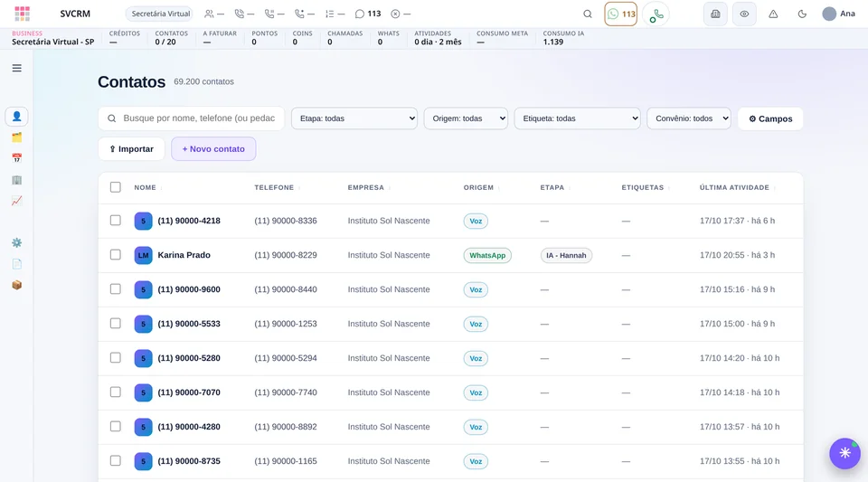Click the chat bubble 113 counter
This screenshot has width=868, height=482.
(x=368, y=14)
